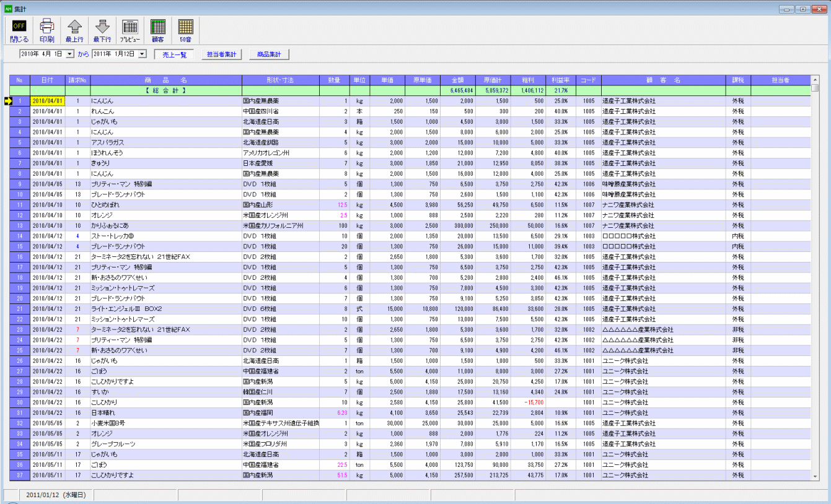
Task: Select the 売上一覧 button
Action: (x=174, y=54)
